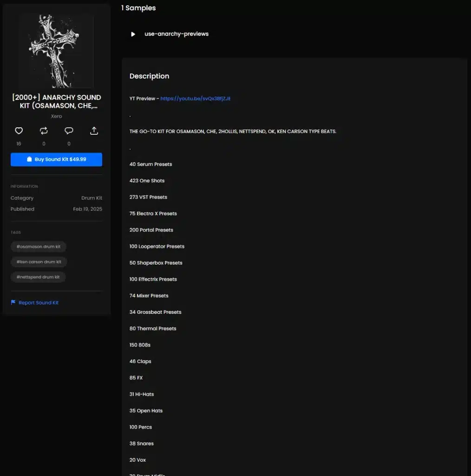Open the YouTube preview link
The image size is (471, 476).
tap(196, 99)
